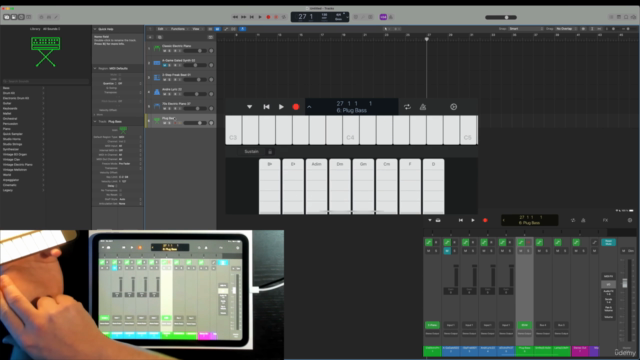Click the Reset Mute button in mixer
Screen dimensions: 640x360
click(609, 242)
